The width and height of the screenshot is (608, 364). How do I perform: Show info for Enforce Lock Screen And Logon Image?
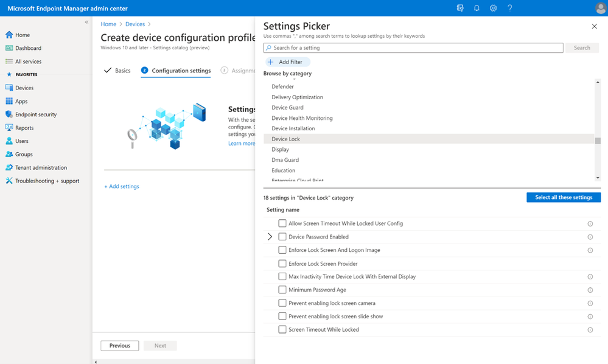[x=590, y=250]
